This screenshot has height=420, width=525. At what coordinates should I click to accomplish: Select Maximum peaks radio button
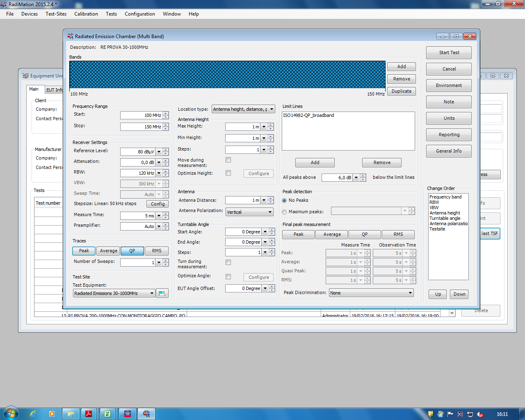[x=284, y=212]
